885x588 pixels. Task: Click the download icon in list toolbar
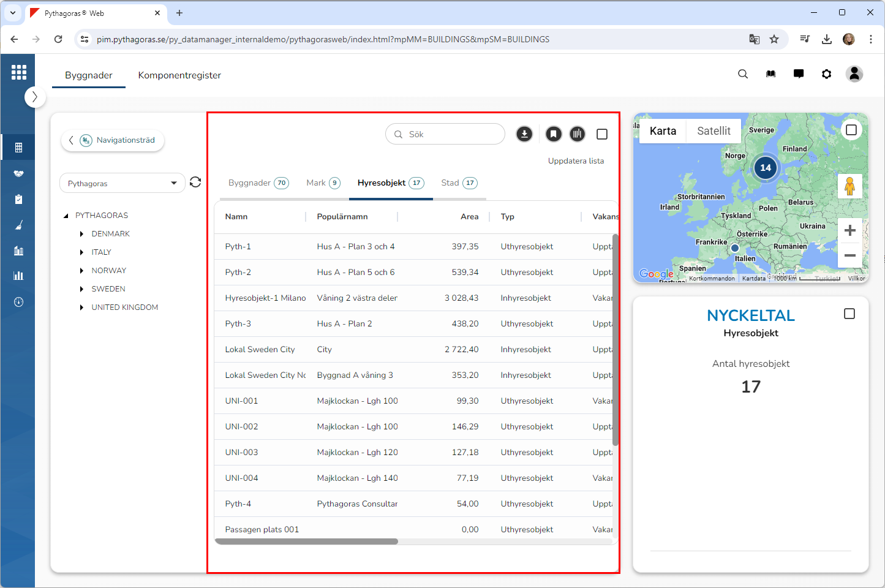[524, 134]
